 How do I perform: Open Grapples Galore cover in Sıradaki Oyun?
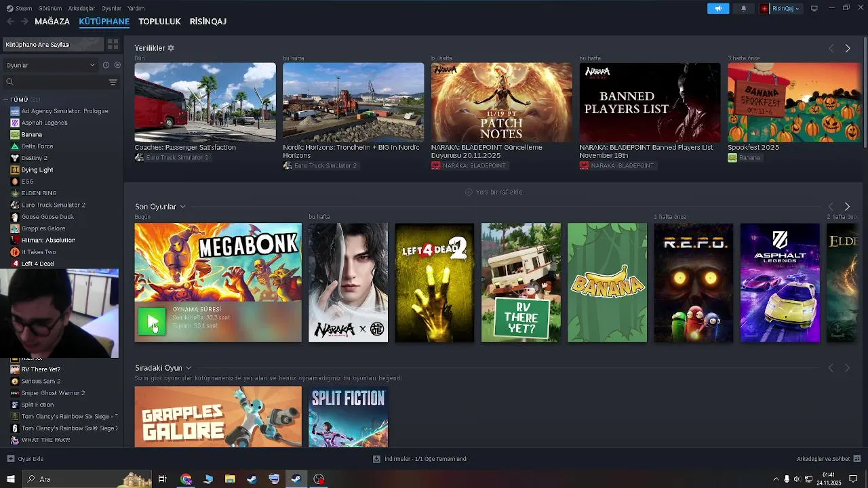(x=218, y=417)
